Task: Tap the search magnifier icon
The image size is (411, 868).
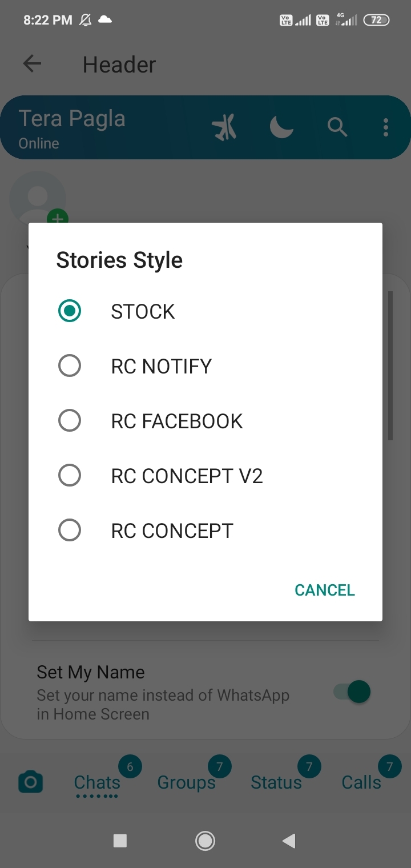Action: (337, 127)
